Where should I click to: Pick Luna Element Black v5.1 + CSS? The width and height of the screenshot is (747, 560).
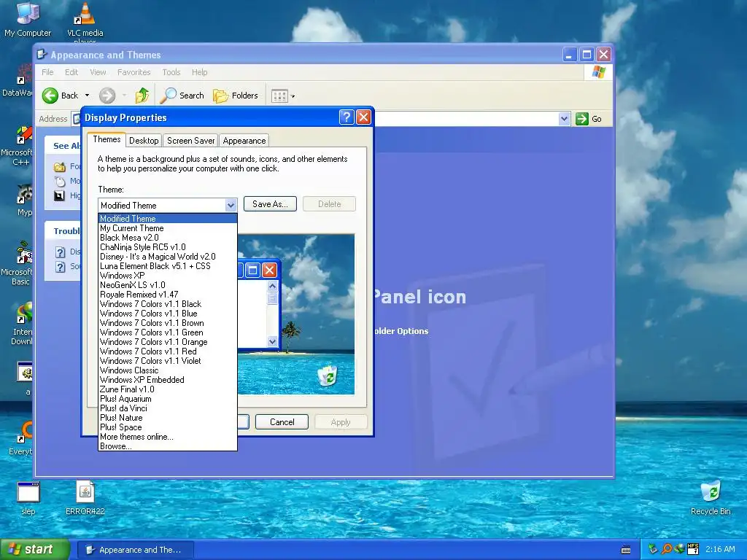tap(167, 266)
